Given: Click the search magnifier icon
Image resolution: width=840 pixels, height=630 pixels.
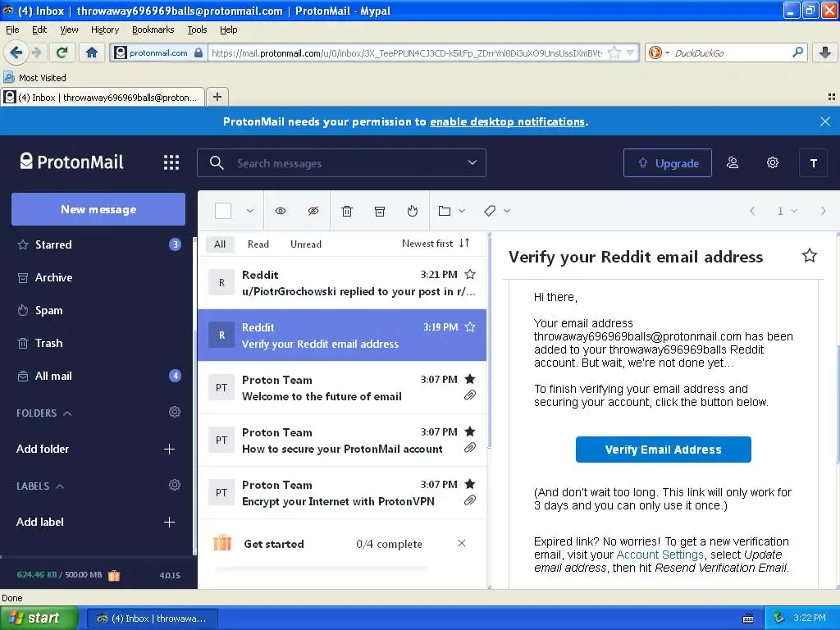Looking at the screenshot, I should click(x=217, y=163).
